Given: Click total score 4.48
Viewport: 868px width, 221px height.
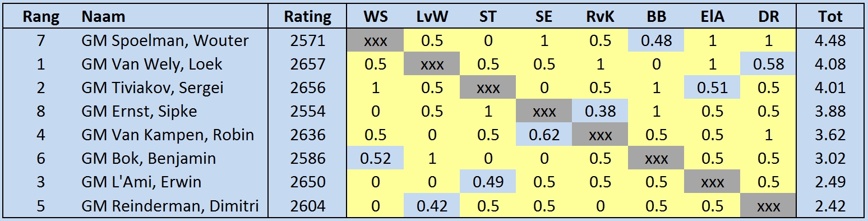Looking at the screenshot, I should click(x=830, y=40).
